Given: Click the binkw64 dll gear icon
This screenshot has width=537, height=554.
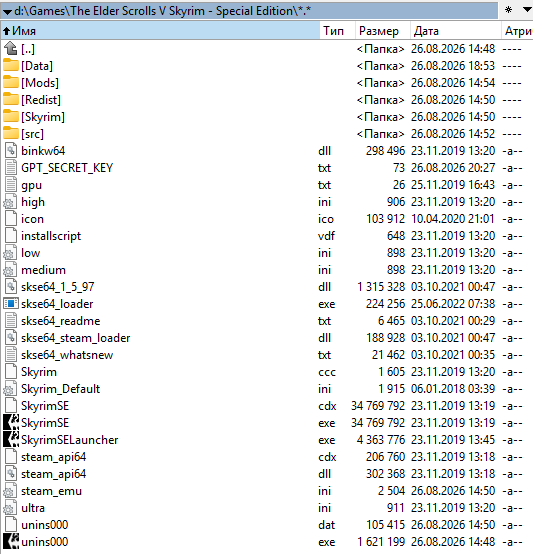Looking at the screenshot, I should point(11,151).
